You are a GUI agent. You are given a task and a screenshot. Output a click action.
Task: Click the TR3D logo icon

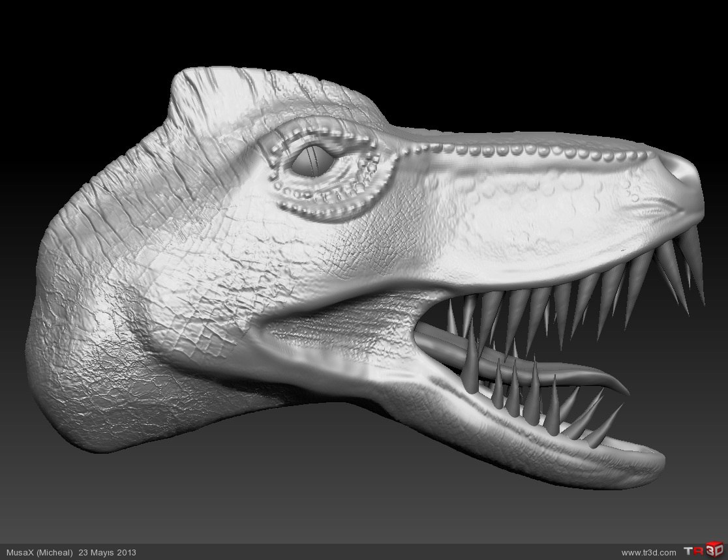[x=704, y=551]
